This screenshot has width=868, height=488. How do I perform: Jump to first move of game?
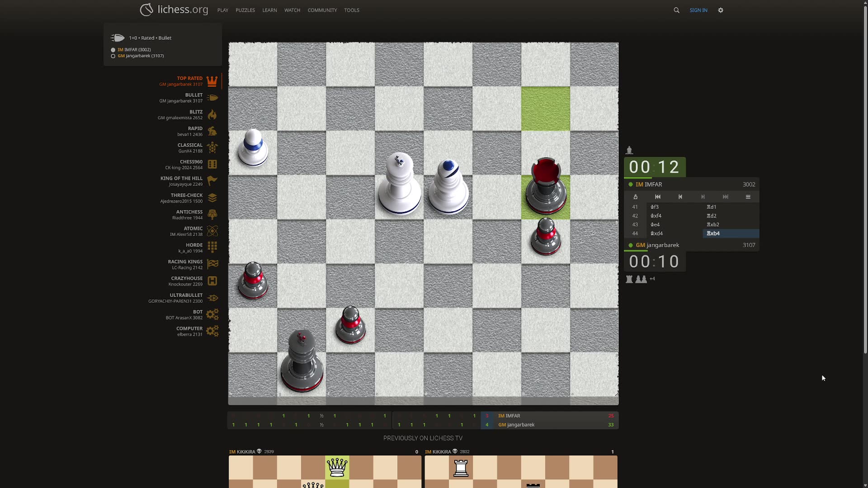[x=658, y=197]
